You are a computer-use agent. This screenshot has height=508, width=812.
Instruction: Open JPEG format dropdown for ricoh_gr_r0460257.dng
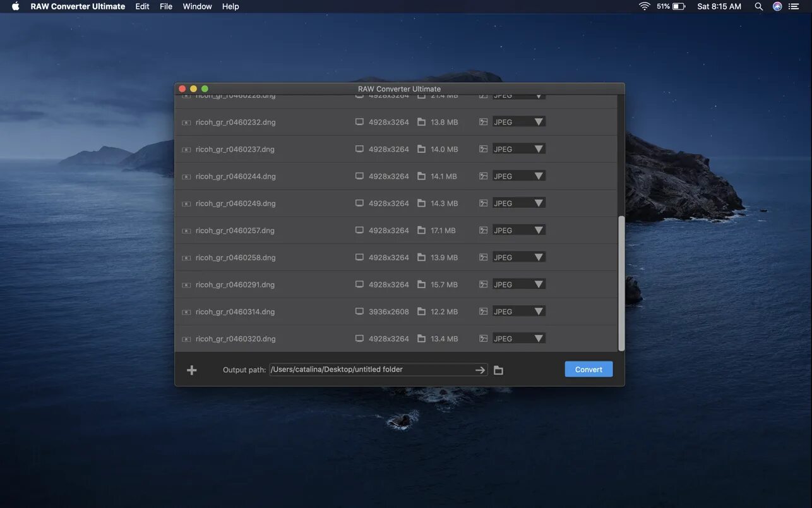518,231
